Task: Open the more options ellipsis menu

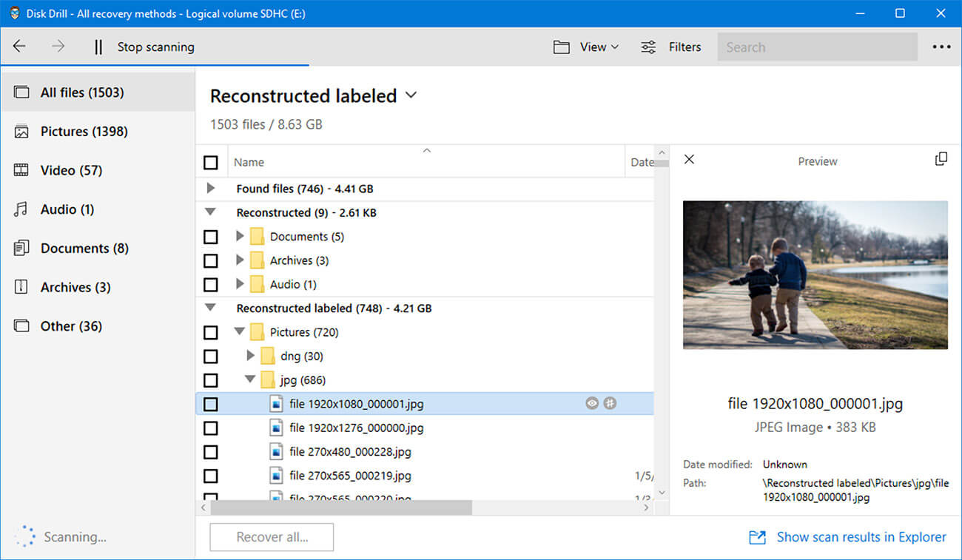Action: (x=941, y=47)
